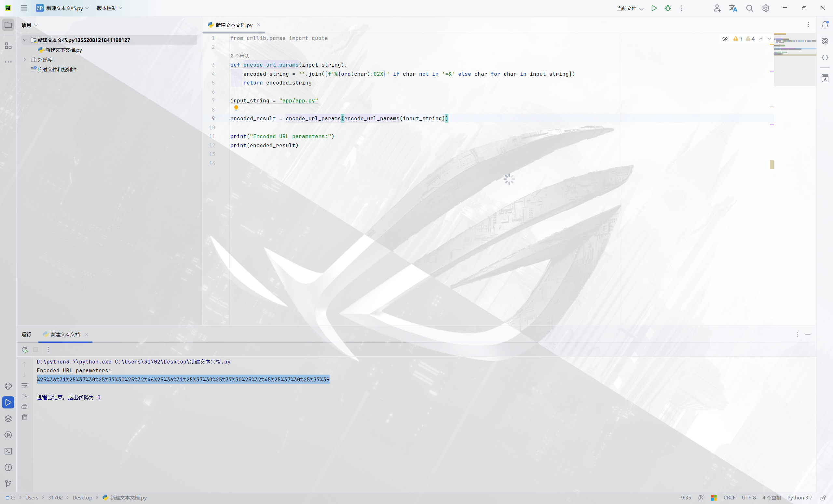Open the Structure tool window icon
The height and width of the screenshot is (504, 833).
pyautogui.click(x=8, y=46)
